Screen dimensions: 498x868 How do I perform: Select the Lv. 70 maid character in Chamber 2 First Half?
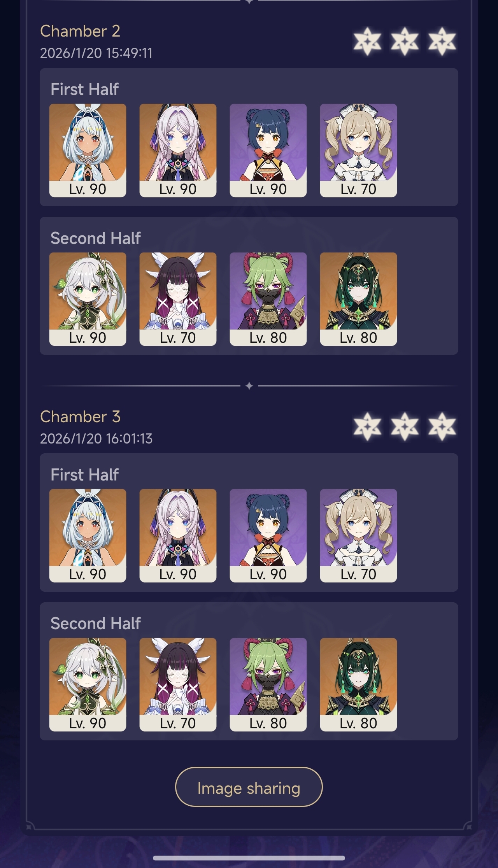[x=358, y=150]
